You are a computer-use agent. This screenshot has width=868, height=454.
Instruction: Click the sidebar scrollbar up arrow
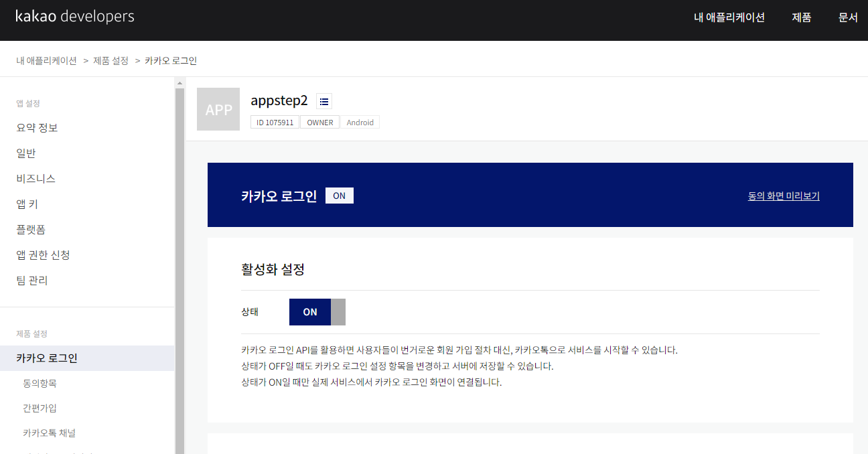click(179, 83)
